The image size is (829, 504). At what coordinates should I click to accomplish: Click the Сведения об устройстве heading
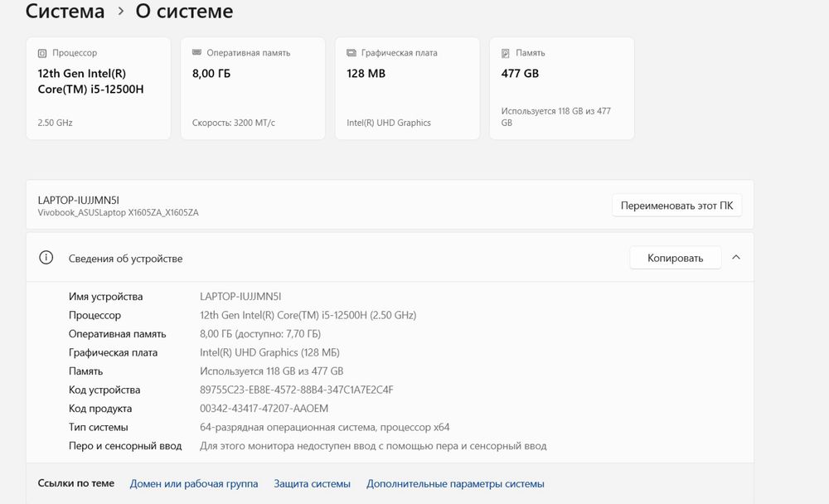coord(125,259)
